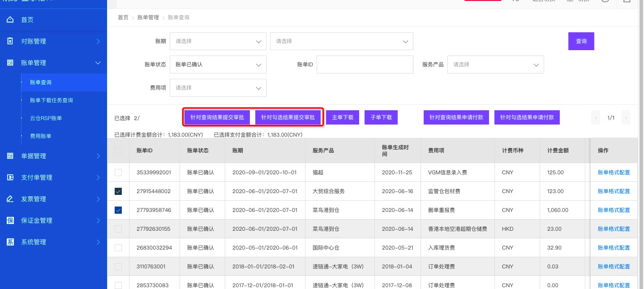Click 针对查询结果提交审批 button
Viewport: 644px width, 289px height.
pyautogui.click(x=217, y=117)
